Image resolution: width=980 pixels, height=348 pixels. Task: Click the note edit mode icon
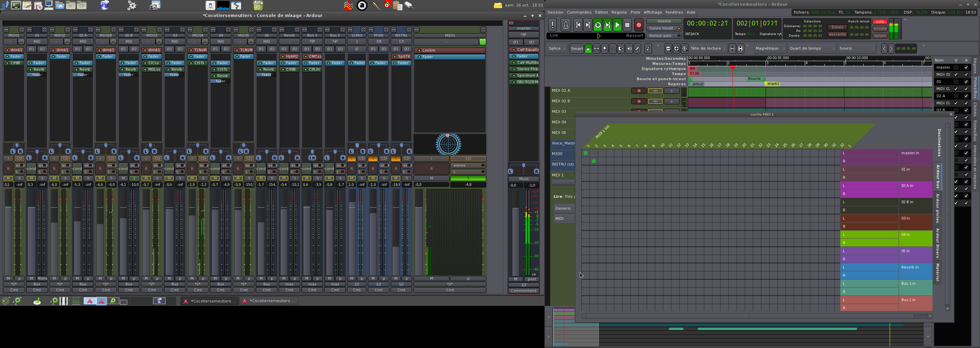(x=648, y=49)
